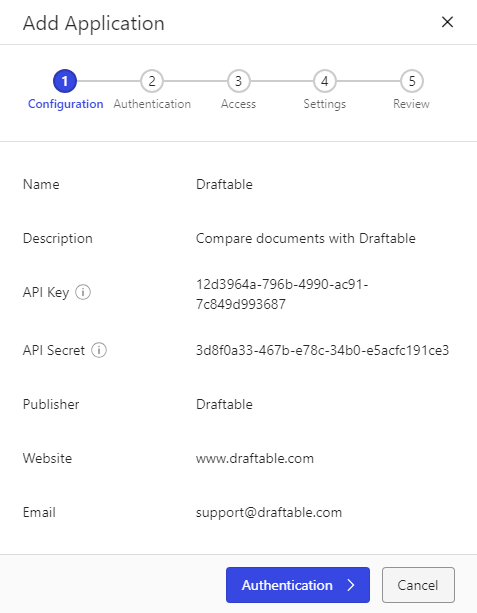The image size is (477, 613).
Task: Click the API Key info icon
Action: [83, 292]
